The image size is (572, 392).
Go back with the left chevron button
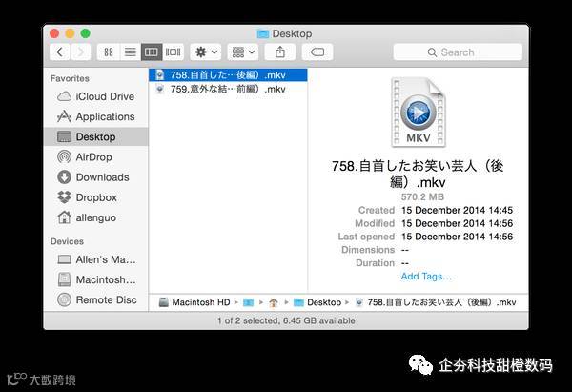click(x=60, y=52)
